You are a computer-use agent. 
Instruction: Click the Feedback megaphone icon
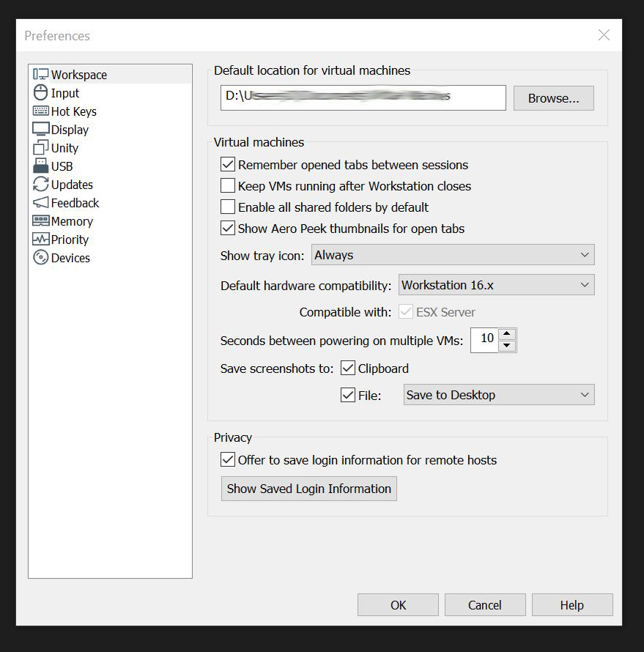click(x=40, y=203)
